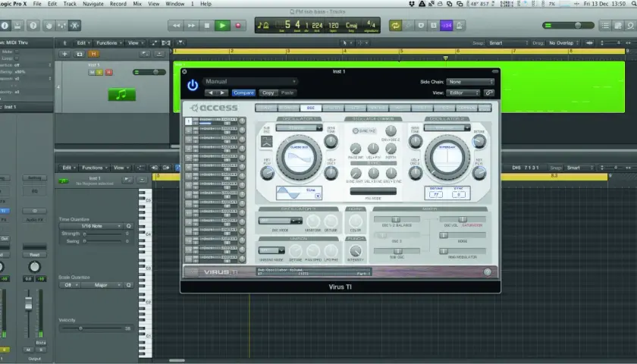This screenshot has width=637, height=364.
Task: Open the Unison Mode dropdown
Action: (271, 250)
